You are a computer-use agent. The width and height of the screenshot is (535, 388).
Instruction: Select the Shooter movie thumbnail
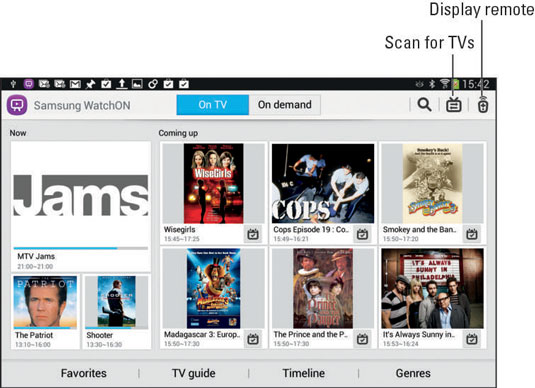[x=117, y=302]
